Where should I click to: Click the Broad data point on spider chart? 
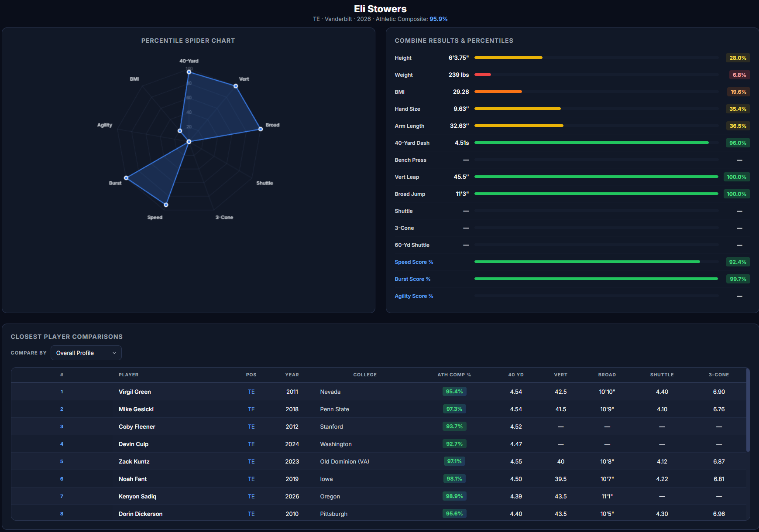pos(261,129)
